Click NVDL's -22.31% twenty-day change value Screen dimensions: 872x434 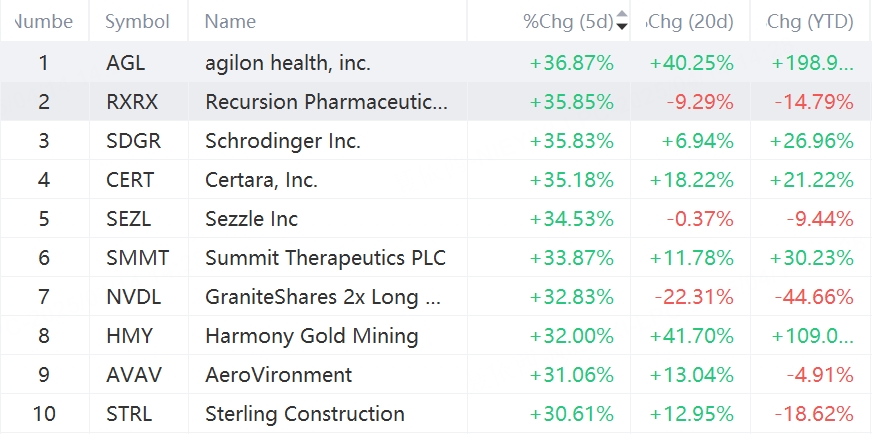tap(694, 297)
